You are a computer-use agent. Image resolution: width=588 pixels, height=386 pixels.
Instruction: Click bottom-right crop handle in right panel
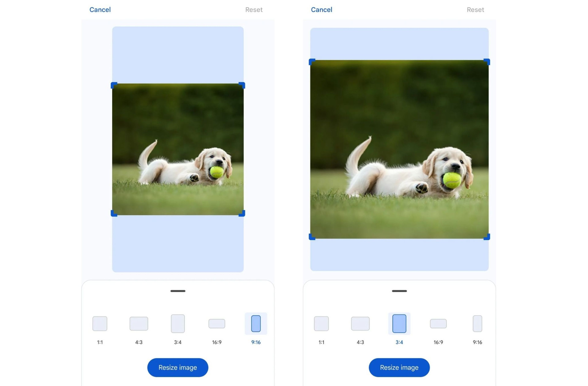click(x=487, y=237)
